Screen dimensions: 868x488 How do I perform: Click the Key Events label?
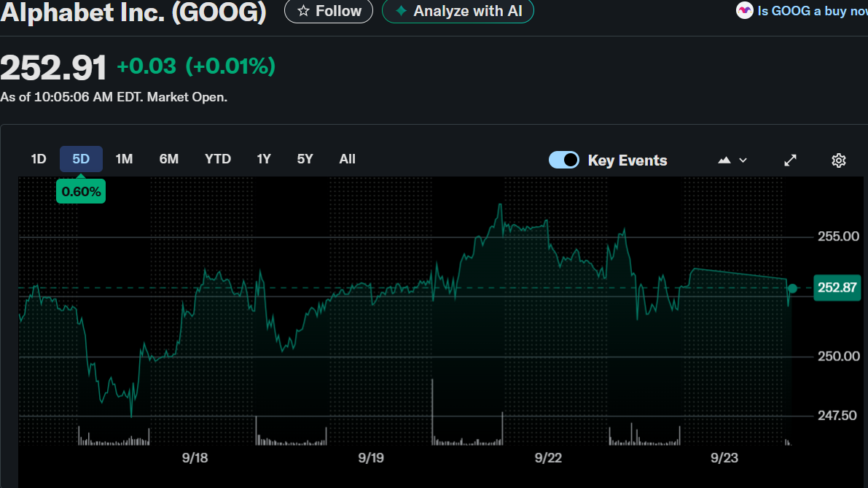point(627,160)
